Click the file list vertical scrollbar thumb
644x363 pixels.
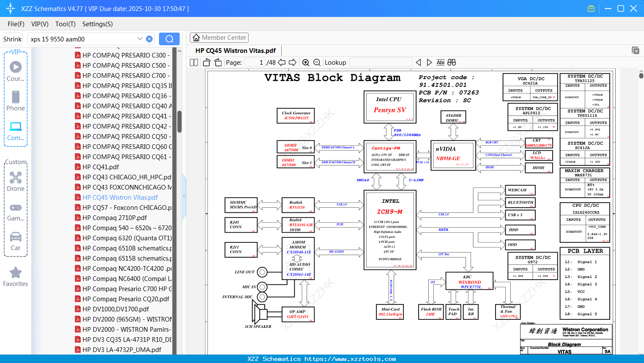(179, 122)
